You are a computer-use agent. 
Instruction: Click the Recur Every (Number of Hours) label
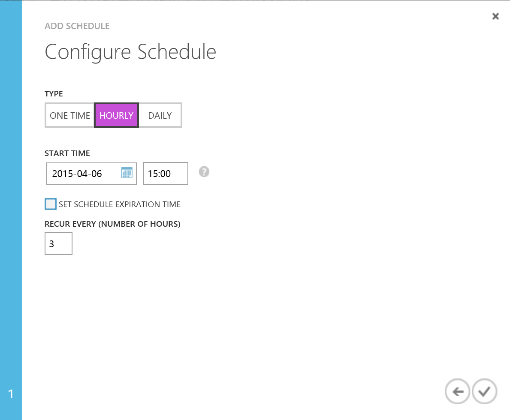[112, 224]
